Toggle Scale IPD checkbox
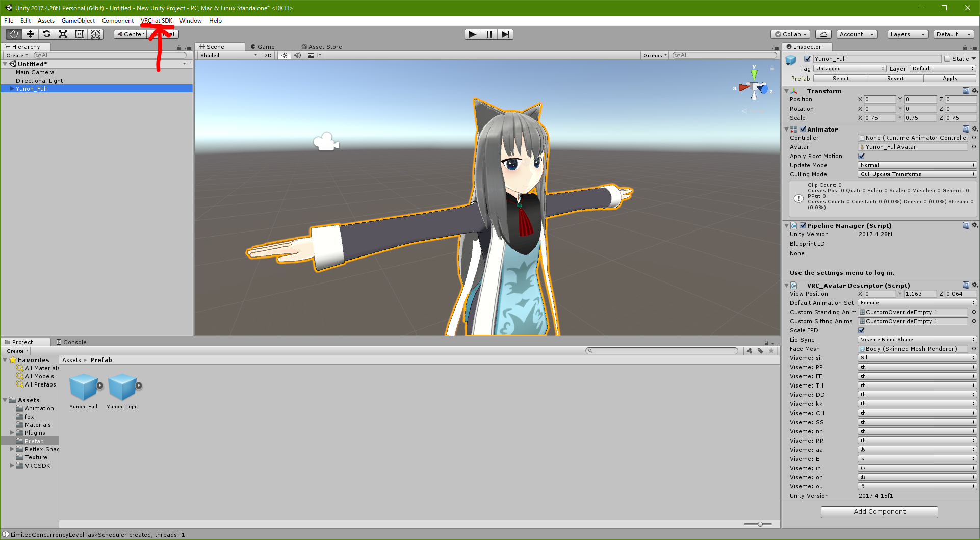 [862, 330]
